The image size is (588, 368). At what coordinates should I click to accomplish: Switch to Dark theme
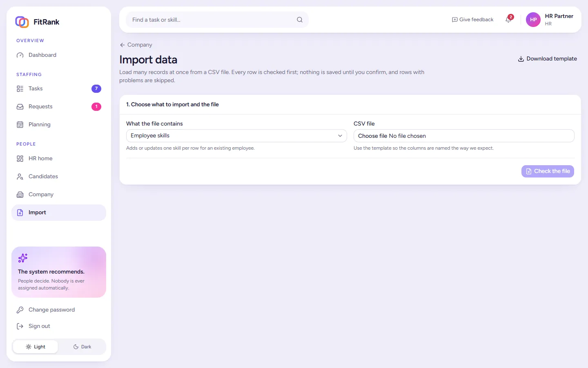click(x=82, y=347)
